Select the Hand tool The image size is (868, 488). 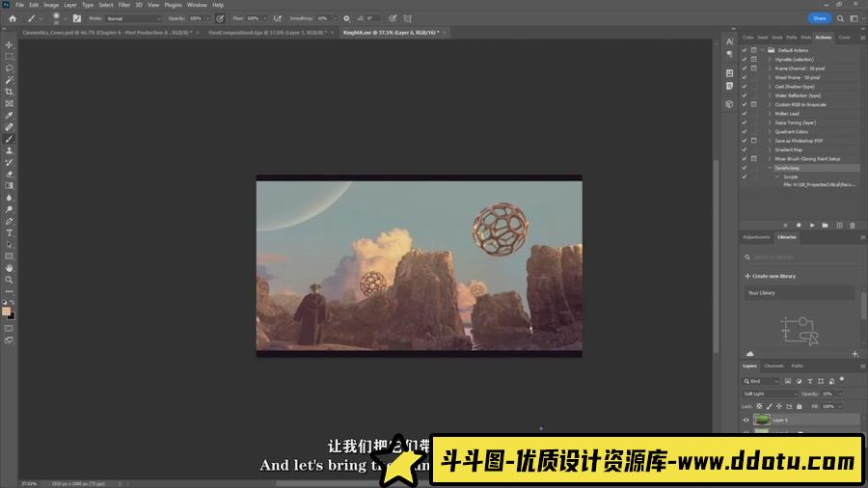[9, 268]
